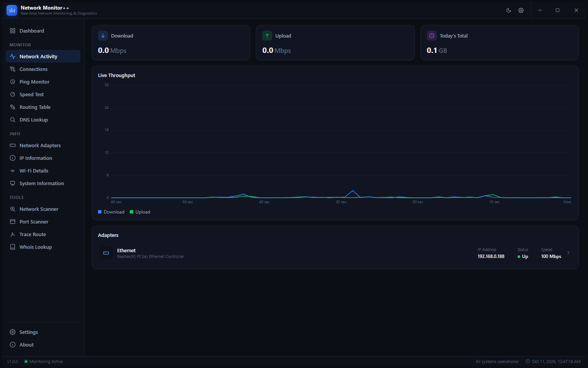Click the About info circle icon
This screenshot has width=588, height=368.
click(13, 345)
